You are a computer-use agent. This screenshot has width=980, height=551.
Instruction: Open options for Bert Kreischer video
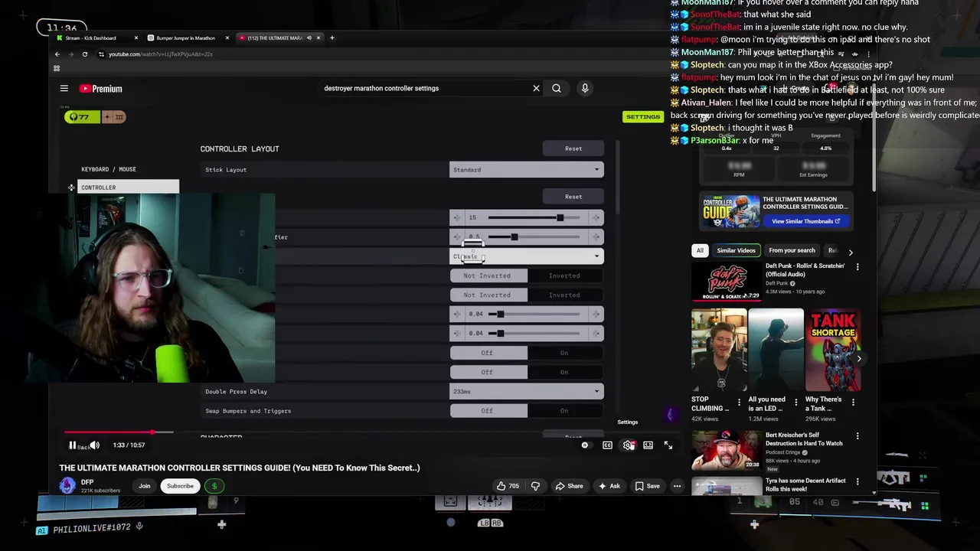(857, 436)
